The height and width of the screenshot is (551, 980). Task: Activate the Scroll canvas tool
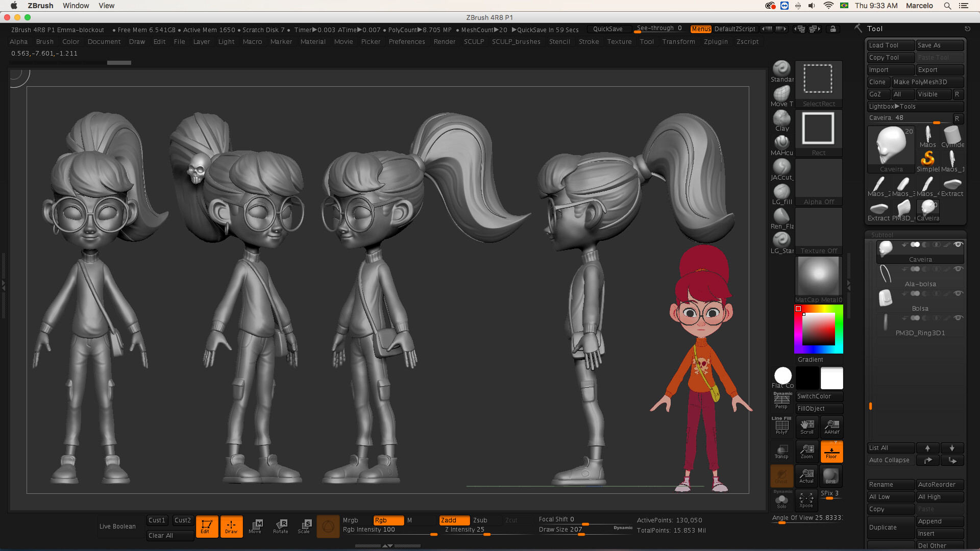coord(806,427)
